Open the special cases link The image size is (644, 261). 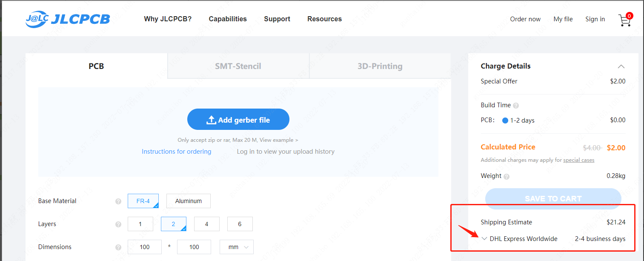(x=579, y=160)
